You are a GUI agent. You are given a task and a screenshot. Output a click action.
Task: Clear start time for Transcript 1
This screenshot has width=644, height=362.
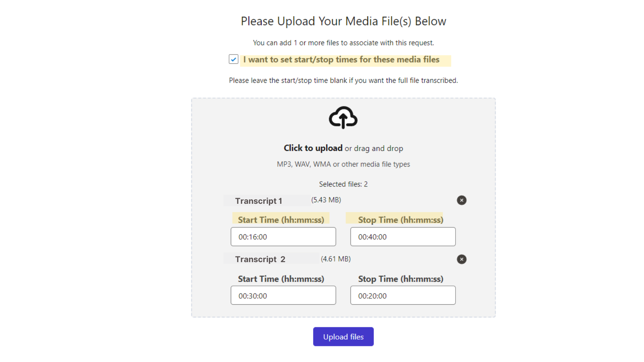[x=283, y=236]
